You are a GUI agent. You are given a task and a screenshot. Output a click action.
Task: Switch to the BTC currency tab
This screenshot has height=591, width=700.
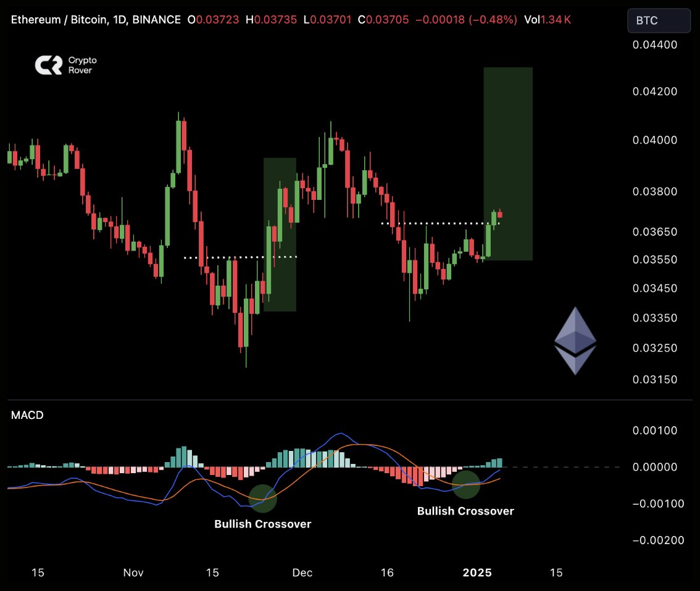[x=659, y=20]
